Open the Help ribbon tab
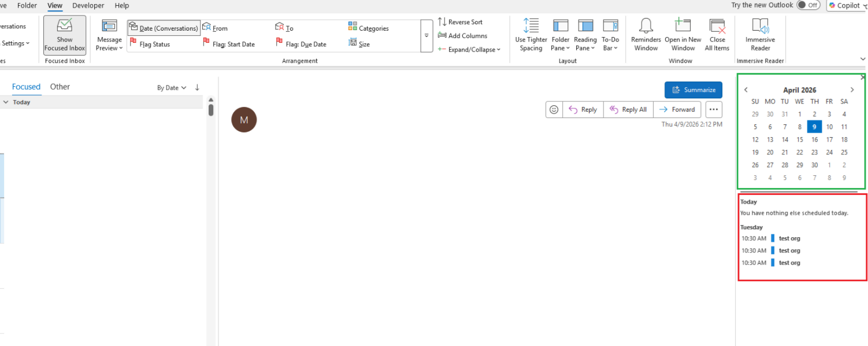 click(122, 5)
